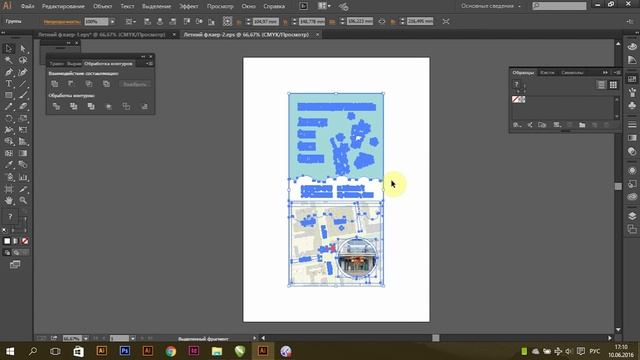Image resolution: width=640 pixels, height=360 pixels.
Task: Click the Непрозрачность link in control bar
Action: click(62, 21)
